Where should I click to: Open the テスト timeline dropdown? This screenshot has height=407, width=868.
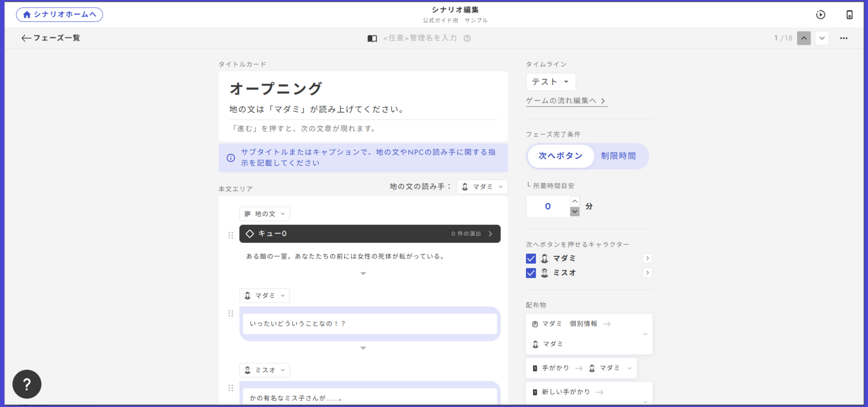[550, 82]
